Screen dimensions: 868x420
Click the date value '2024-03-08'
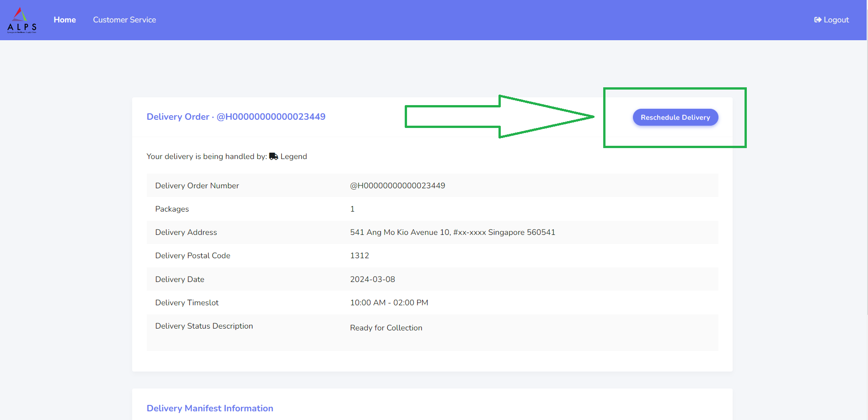tap(372, 279)
